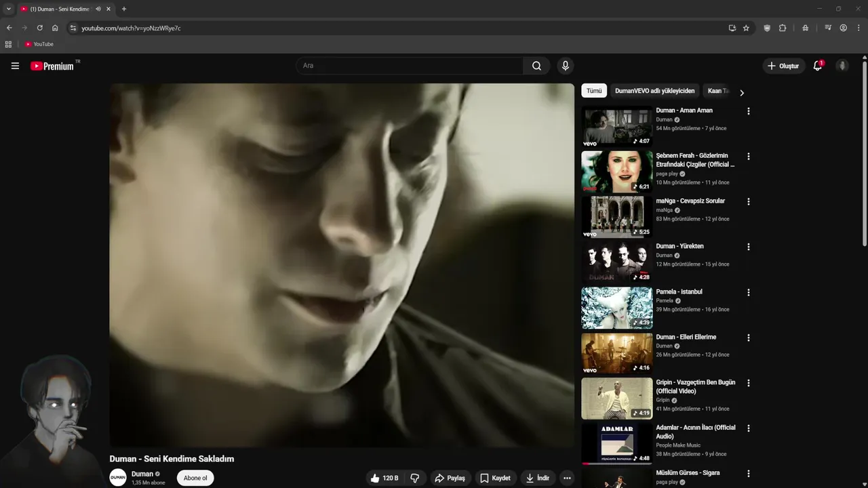The width and height of the screenshot is (868, 488).
Task: Open options for Gripin video
Action: [749, 384]
